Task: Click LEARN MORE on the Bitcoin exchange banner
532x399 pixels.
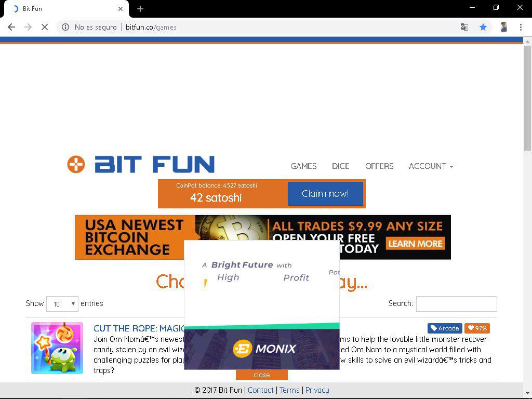Action: click(415, 243)
